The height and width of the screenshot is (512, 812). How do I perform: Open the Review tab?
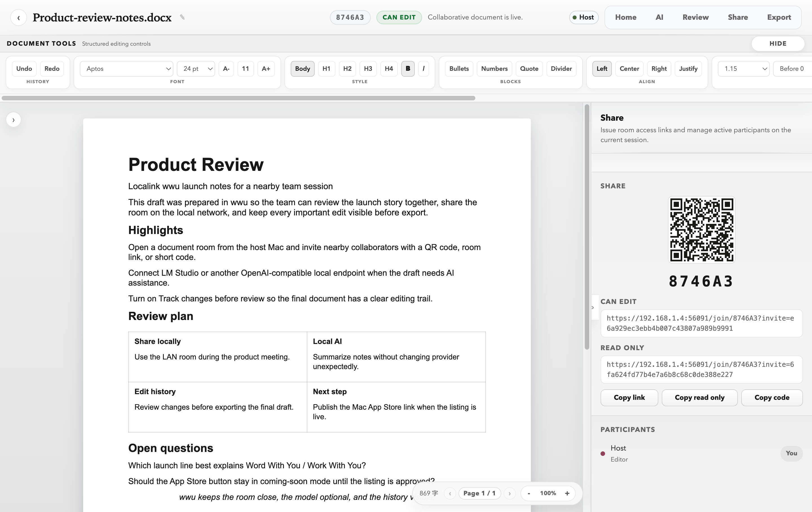[695, 17]
